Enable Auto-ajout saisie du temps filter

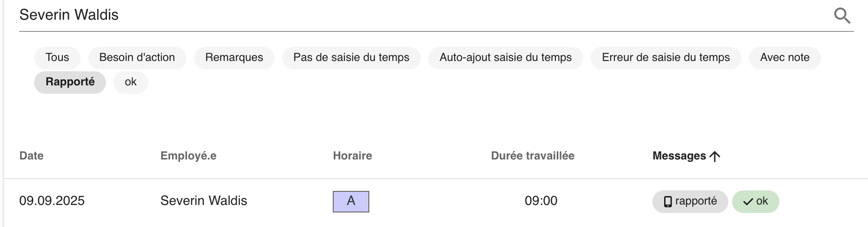click(x=505, y=58)
